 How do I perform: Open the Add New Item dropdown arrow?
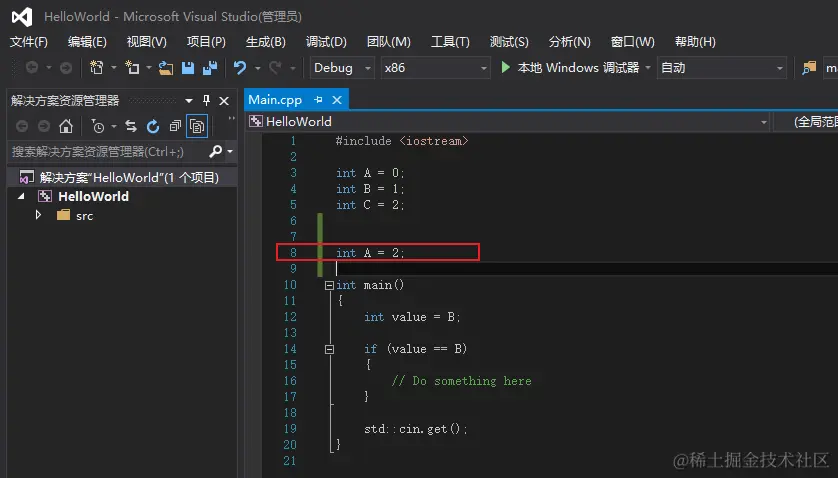(149, 68)
